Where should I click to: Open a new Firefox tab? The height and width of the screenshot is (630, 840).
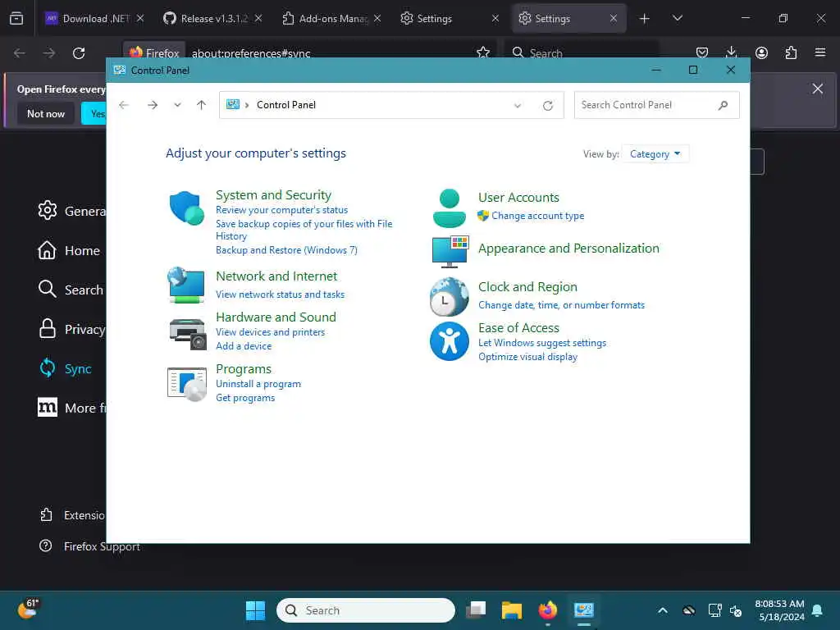[x=645, y=19]
